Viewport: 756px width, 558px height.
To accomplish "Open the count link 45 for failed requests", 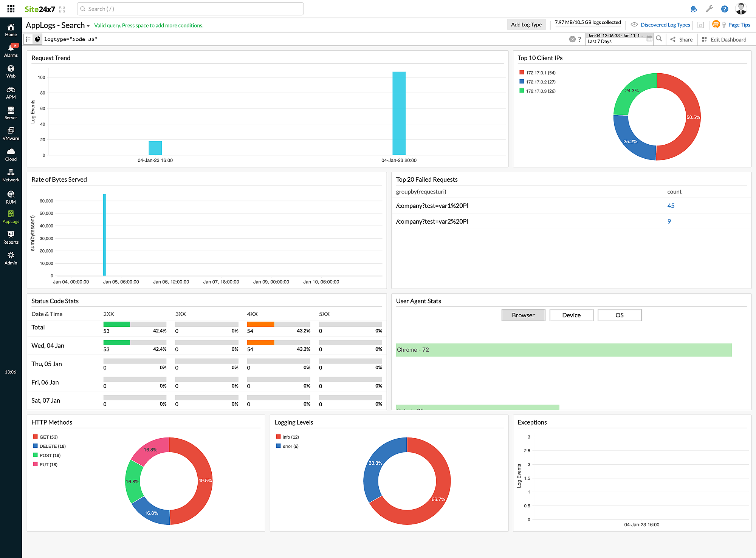I will pyautogui.click(x=671, y=206).
